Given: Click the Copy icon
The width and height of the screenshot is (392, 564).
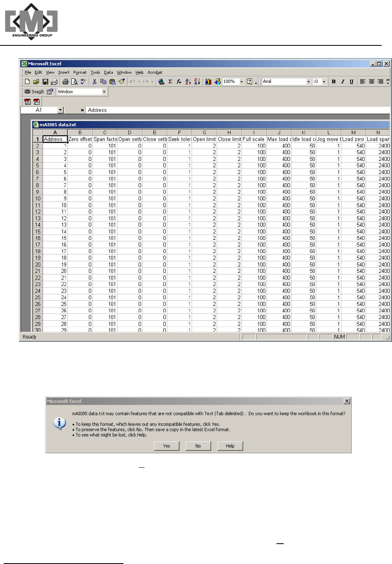Looking at the screenshot, I should click(103, 82).
